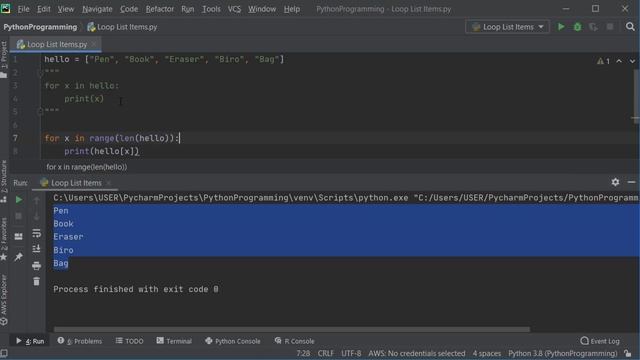Click fold end marker at line 5
The image size is (640, 360).
tap(40, 111)
